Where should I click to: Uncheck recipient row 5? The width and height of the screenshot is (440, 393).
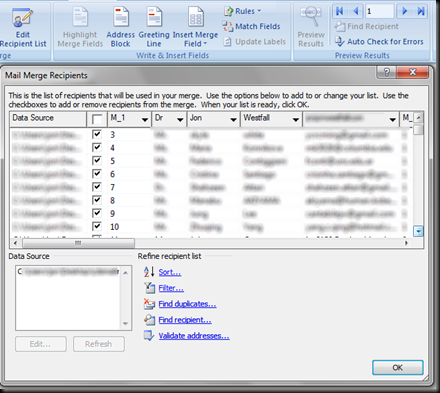tap(97, 161)
